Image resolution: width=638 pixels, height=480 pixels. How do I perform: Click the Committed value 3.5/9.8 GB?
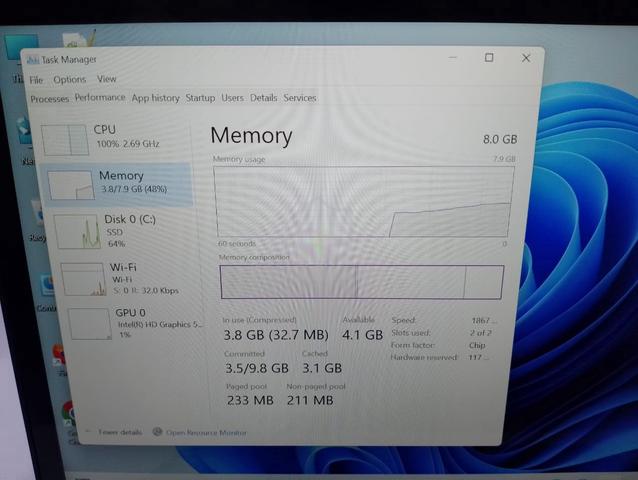257,368
